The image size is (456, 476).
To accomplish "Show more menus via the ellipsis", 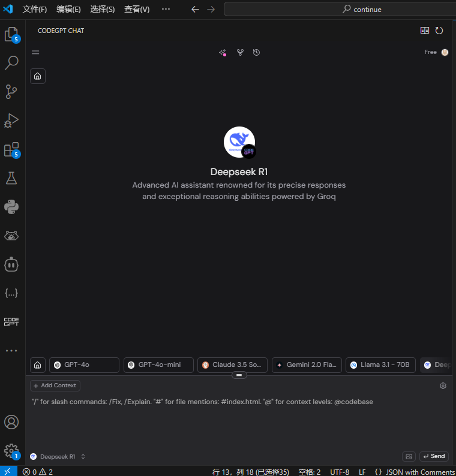I will tap(166, 10).
